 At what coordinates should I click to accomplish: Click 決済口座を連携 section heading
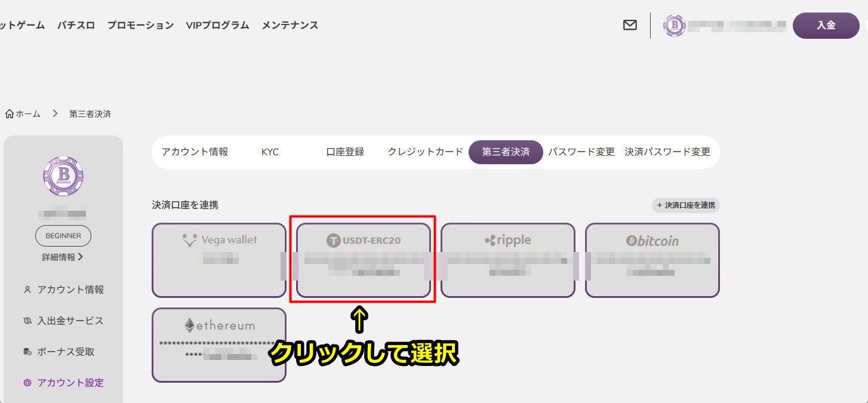tap(185, 205)
